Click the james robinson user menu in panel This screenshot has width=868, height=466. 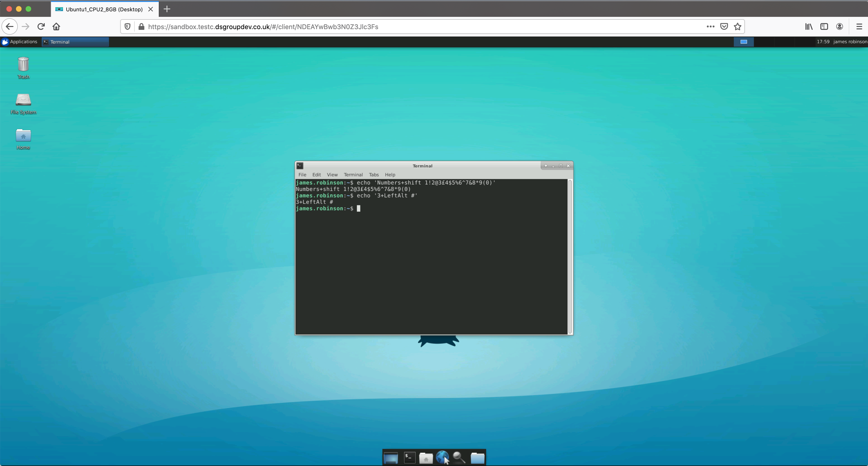point(850,42)
